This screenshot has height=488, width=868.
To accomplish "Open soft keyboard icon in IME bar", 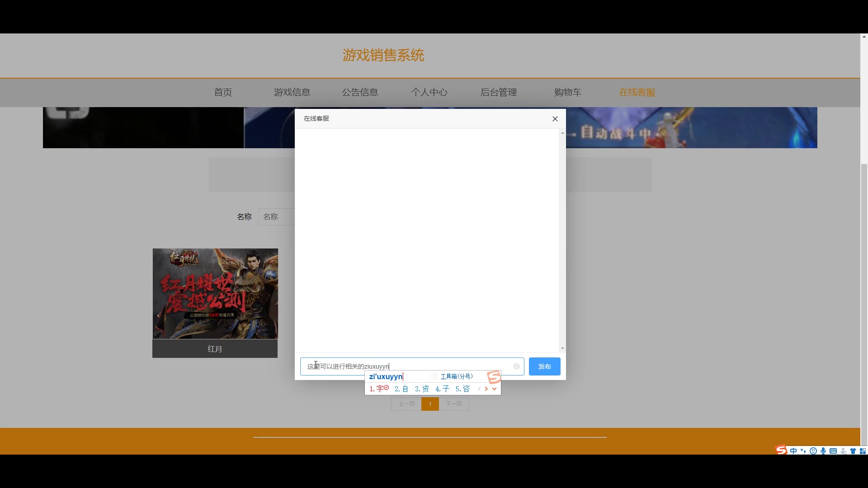I will tap(833, 451).
